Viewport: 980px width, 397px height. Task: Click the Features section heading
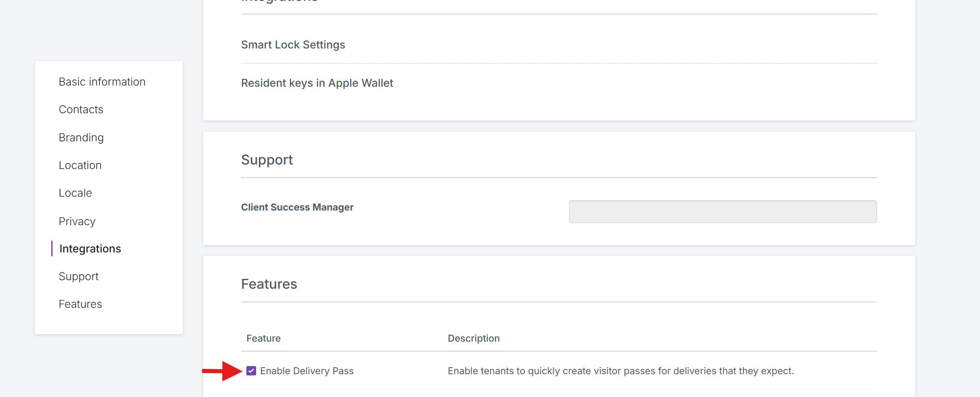click(x=269, y=284)
